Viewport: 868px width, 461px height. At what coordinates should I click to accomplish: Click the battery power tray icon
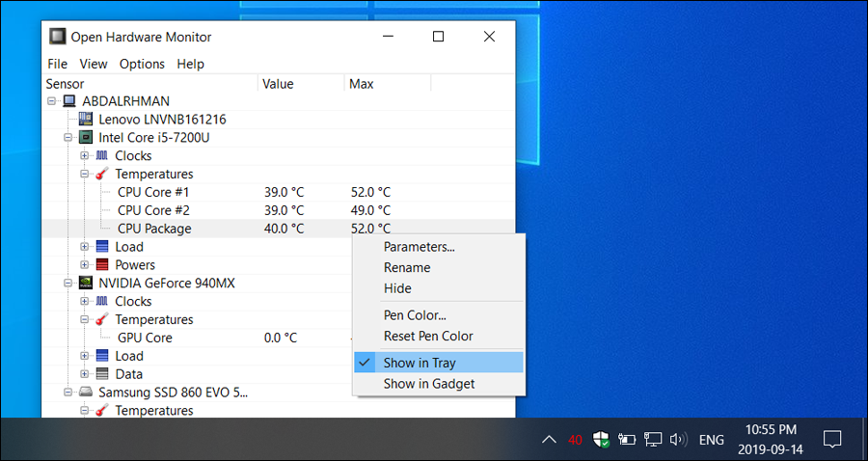[627, 440]
